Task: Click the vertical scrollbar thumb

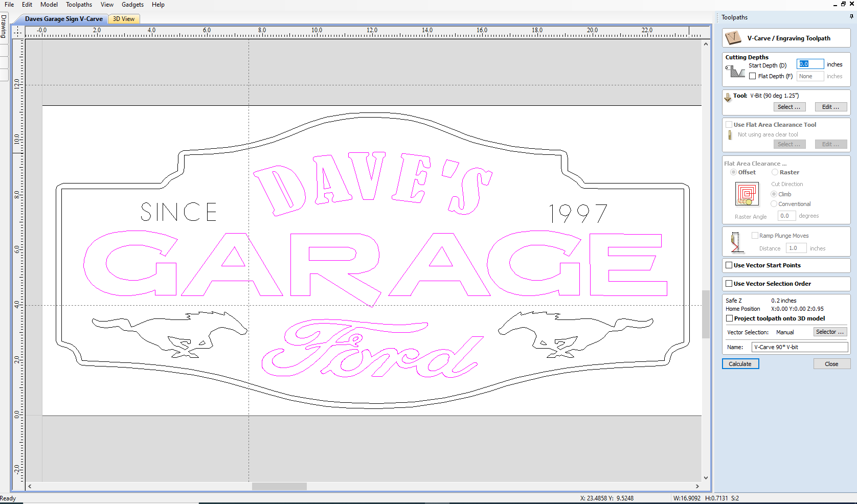Action: (706, 314)
